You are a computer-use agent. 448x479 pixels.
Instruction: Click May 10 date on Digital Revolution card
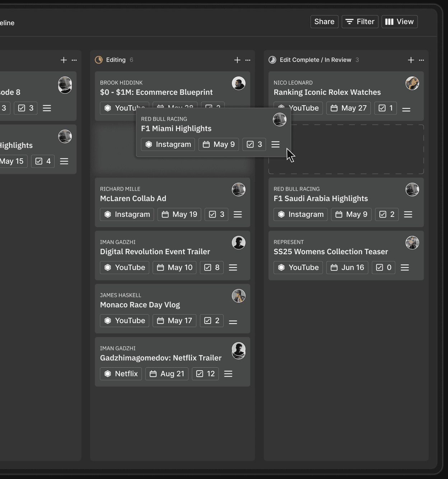coord(174,268)
